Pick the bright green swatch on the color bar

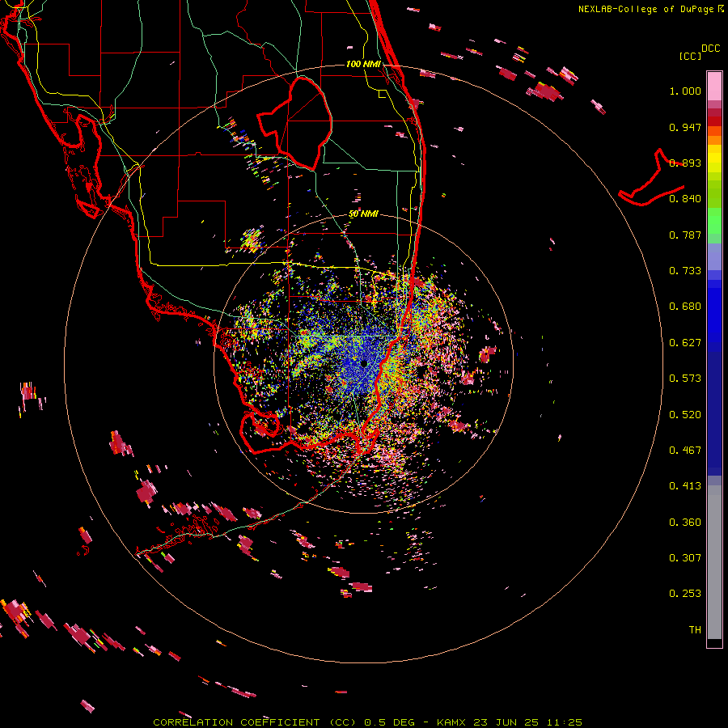714,221
